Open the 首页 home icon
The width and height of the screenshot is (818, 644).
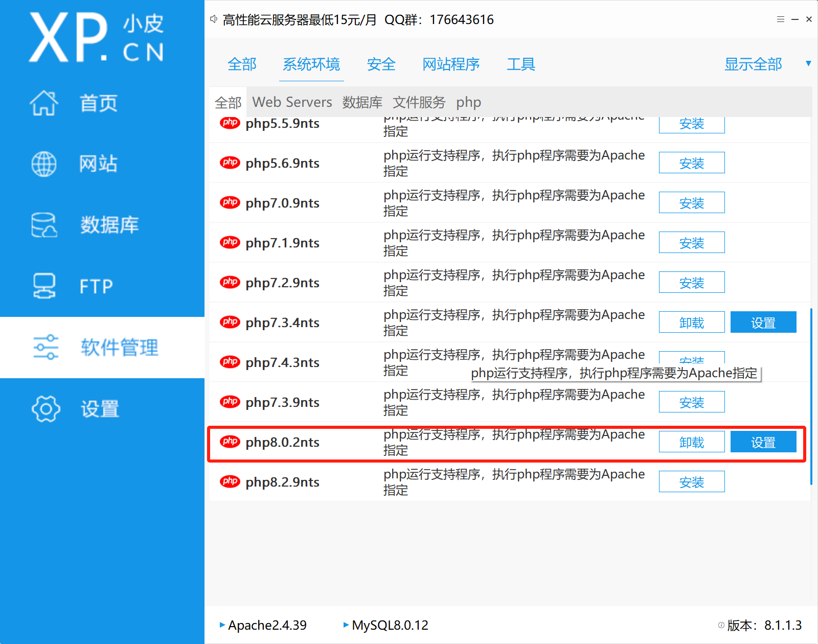44,103
